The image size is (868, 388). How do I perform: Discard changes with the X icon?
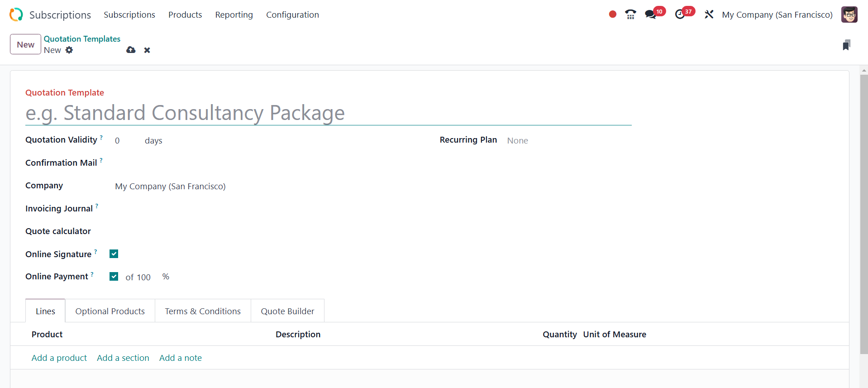click(147, 50)
